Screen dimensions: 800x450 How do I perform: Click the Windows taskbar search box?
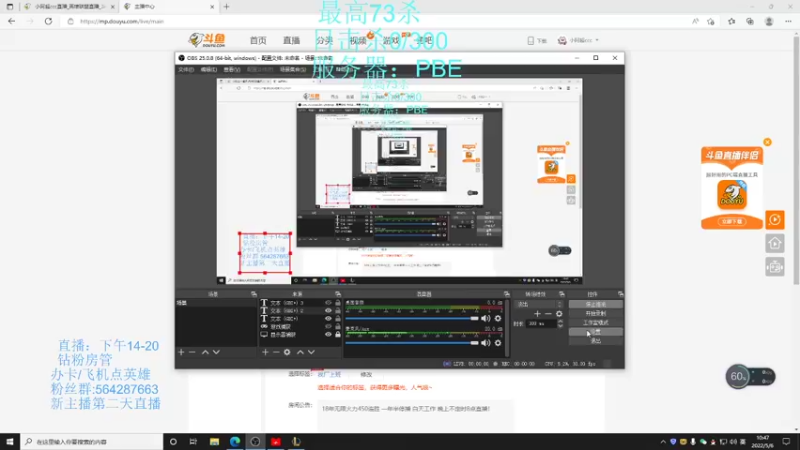coord(92,442)
